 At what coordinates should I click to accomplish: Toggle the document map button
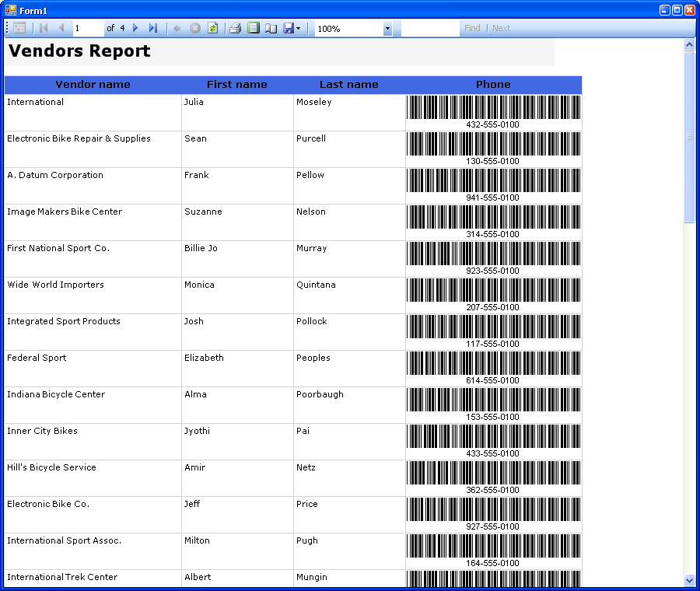(19, 28)
